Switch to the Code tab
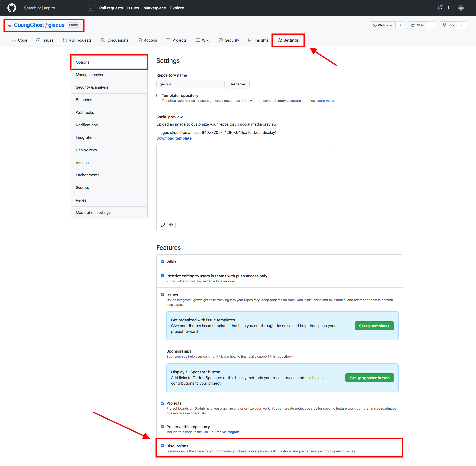Viewport: 476px width, 466px height. (20, 40)
